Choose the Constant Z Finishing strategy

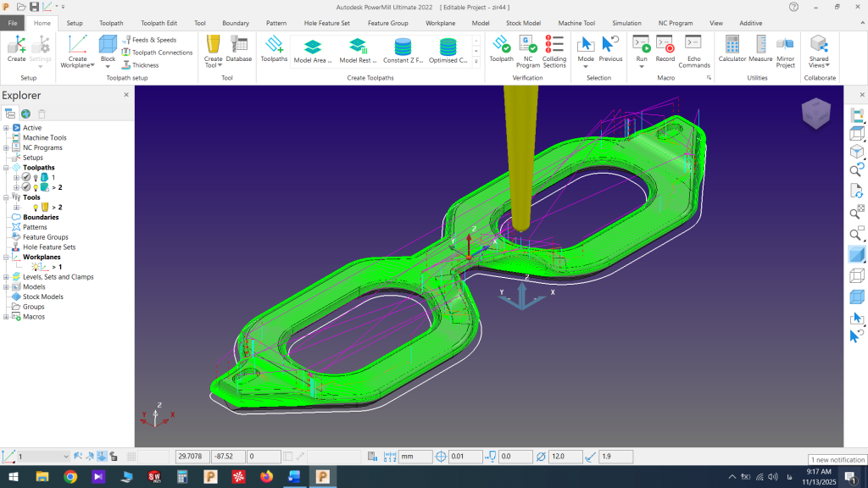pos(403,51)
